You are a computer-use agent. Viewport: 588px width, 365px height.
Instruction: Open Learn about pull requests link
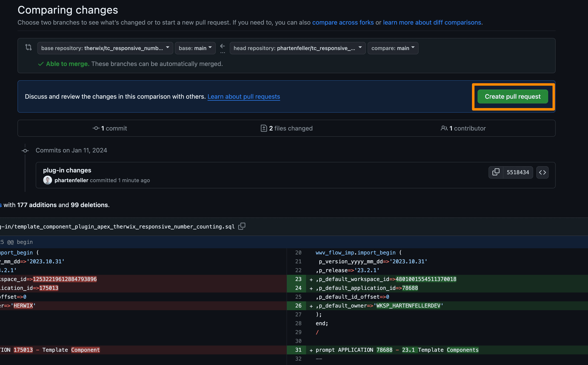244,96
